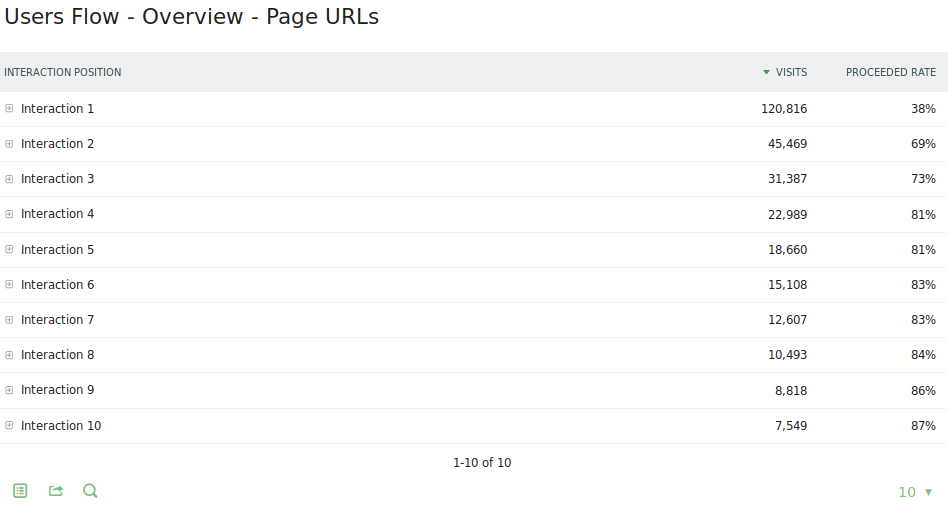Image resolution: width=948 pixels, height=512 pixels.
Task: Click the 120,816 visits value
Action: pyautogui.click(x=783, y=109)
